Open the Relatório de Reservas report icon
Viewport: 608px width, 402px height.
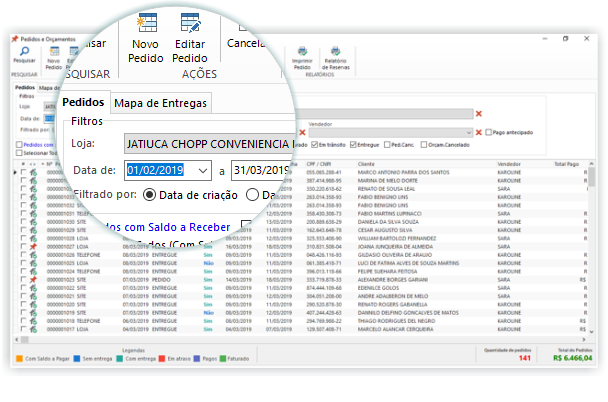[335, 51]
